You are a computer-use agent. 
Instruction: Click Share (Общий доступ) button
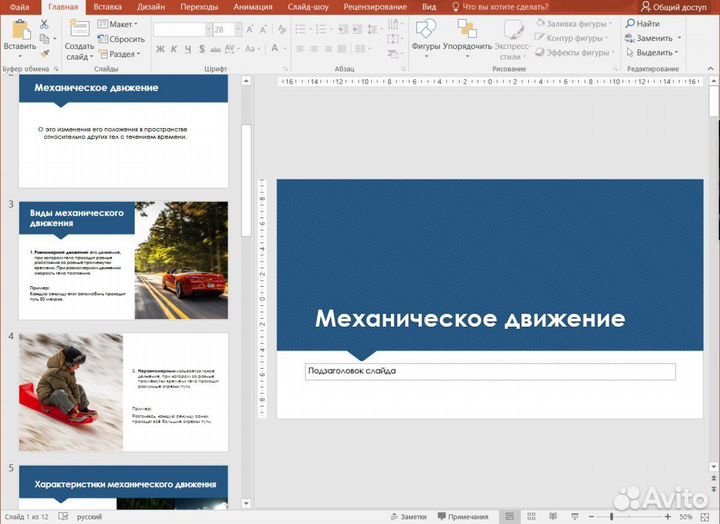pyautogui.click(x=674, y=7)
